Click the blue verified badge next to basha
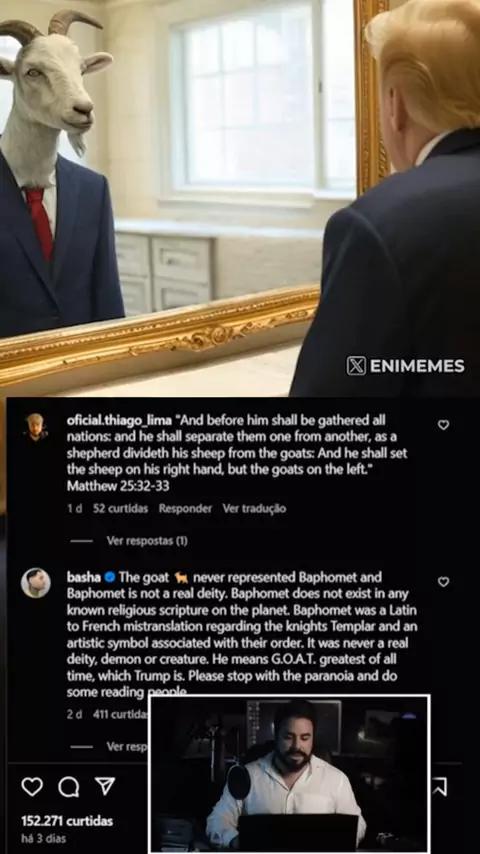Viewport: 480px width, 854px height. coord(109,577)
